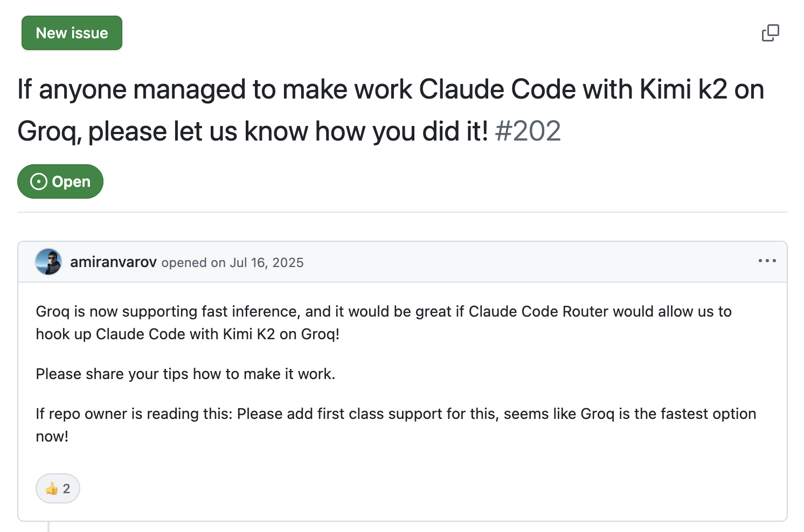The width and height of the screenshot is (804, 532).
Task: Open the amiranvarov username link
Action: (113, 262)
